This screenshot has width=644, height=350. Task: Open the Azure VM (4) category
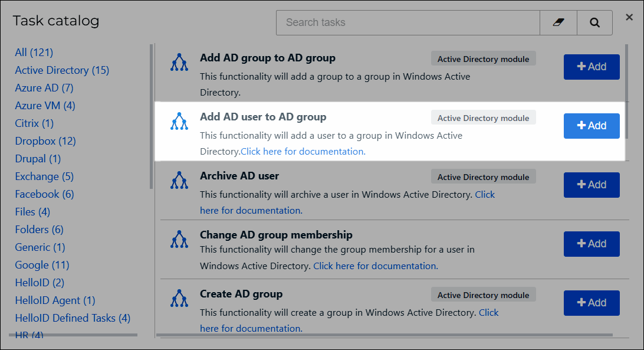(45, 106)
